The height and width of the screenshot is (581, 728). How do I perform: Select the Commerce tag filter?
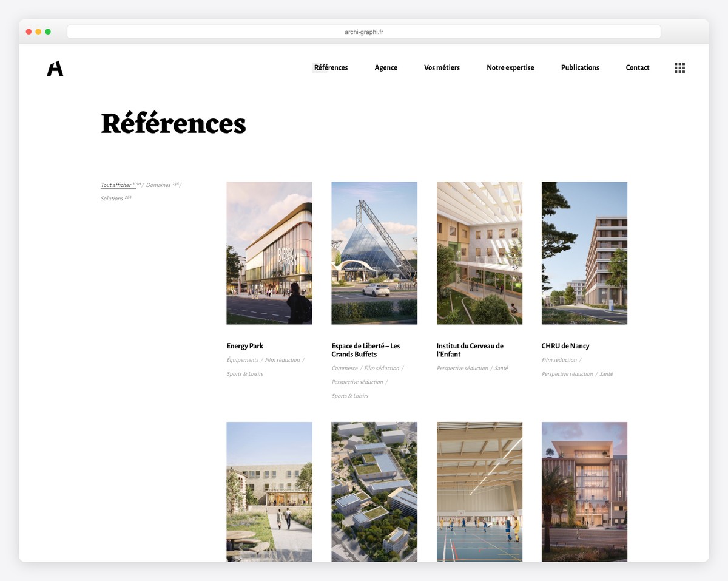coord(344,368)
